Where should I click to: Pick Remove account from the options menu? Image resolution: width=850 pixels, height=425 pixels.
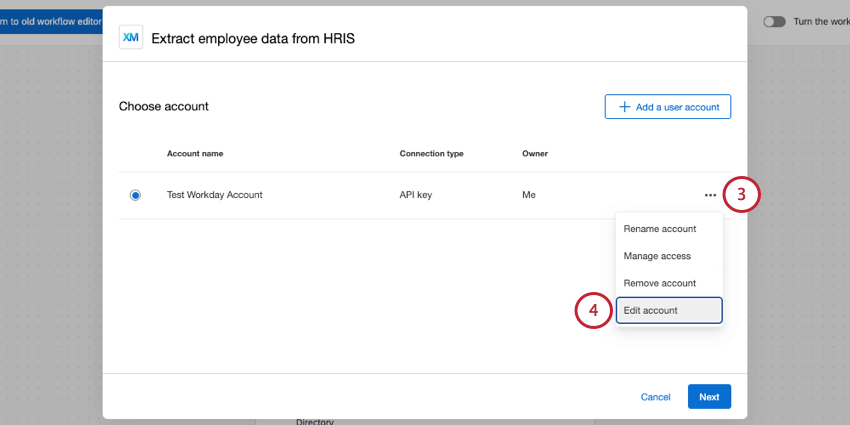coord(659,283)
